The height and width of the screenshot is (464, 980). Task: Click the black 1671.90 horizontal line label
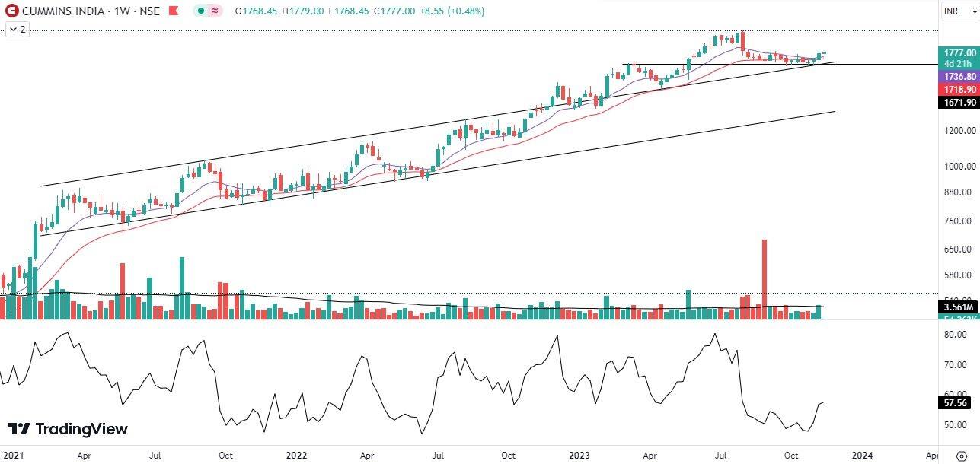point(959,102)
